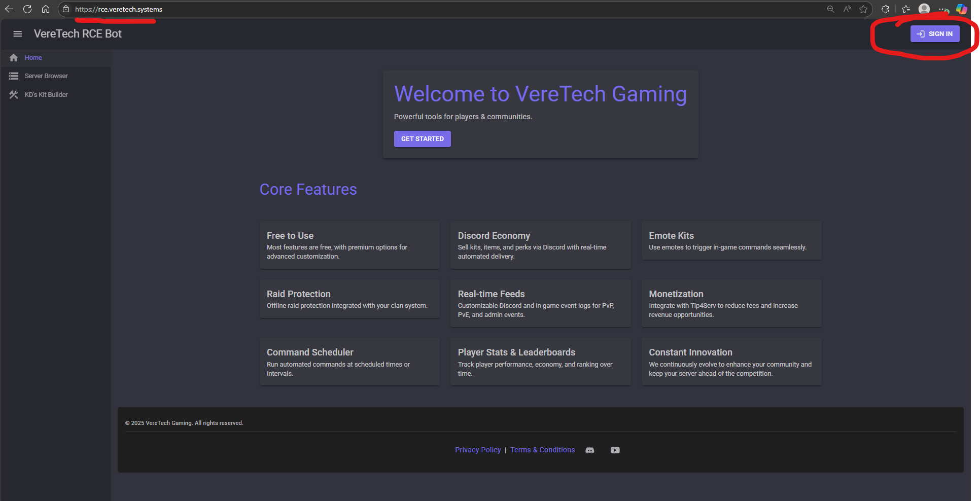Select the Discord Economy feature card

541,245
